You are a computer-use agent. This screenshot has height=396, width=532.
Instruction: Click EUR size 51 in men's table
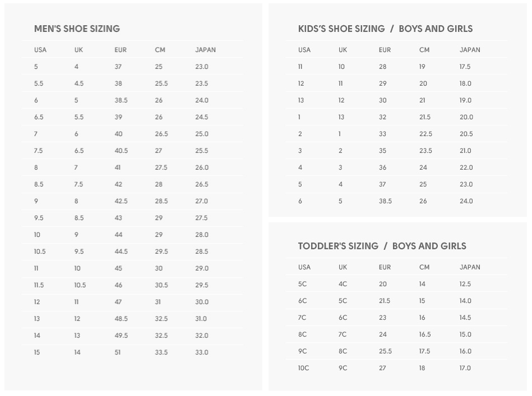[x=117, y=352]
